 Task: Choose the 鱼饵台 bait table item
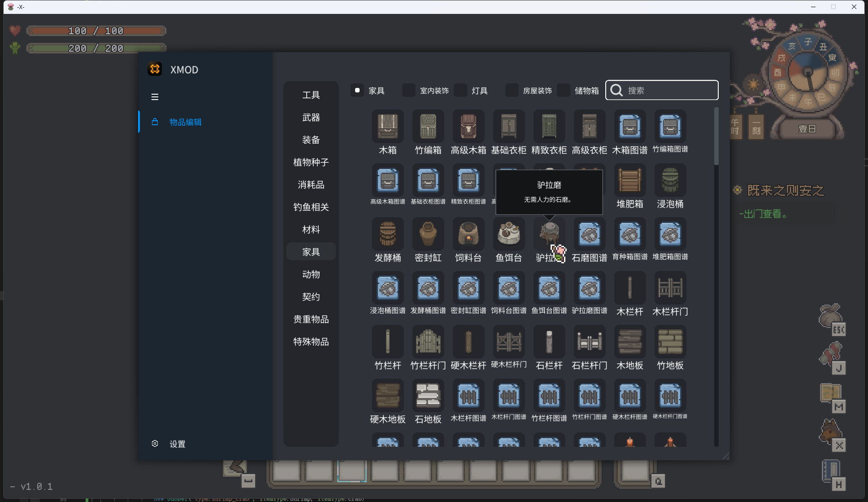(508, 234)
